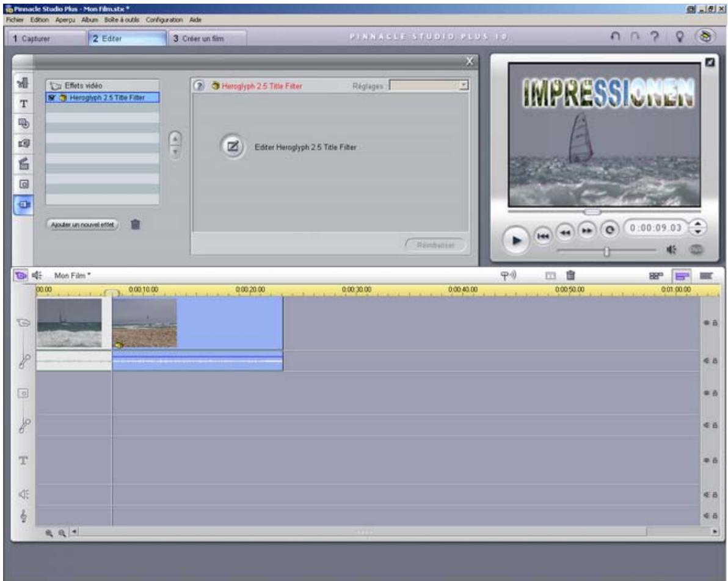728x581 pixels.
Task: Select the second beach video clip
Action: tap(198, 323)
